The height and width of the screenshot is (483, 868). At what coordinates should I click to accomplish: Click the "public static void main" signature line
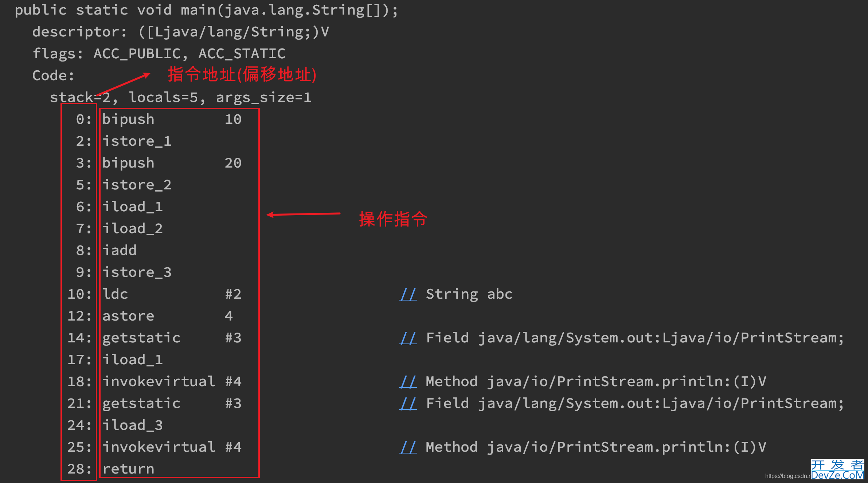coord(206,10)
